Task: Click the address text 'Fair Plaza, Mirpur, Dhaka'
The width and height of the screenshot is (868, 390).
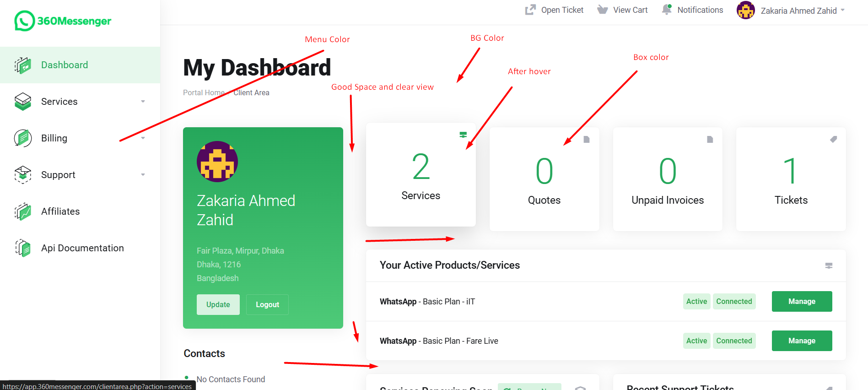Action: pos(240,250)
